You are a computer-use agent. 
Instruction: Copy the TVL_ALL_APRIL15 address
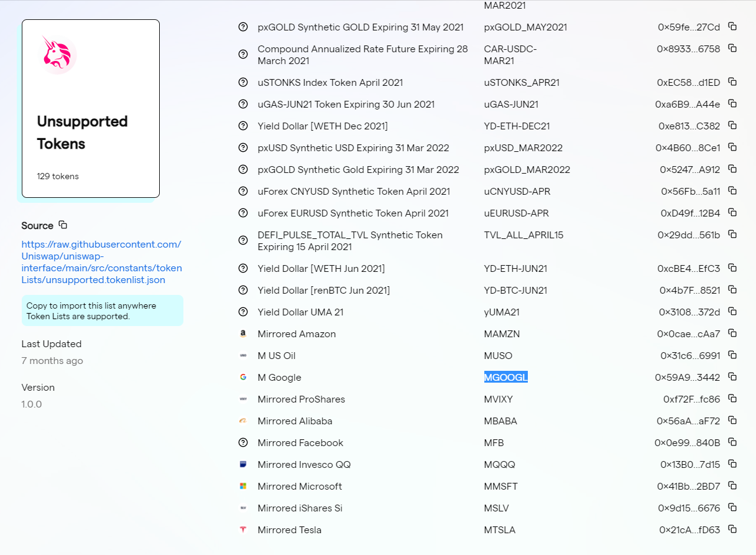coord(732,234)
